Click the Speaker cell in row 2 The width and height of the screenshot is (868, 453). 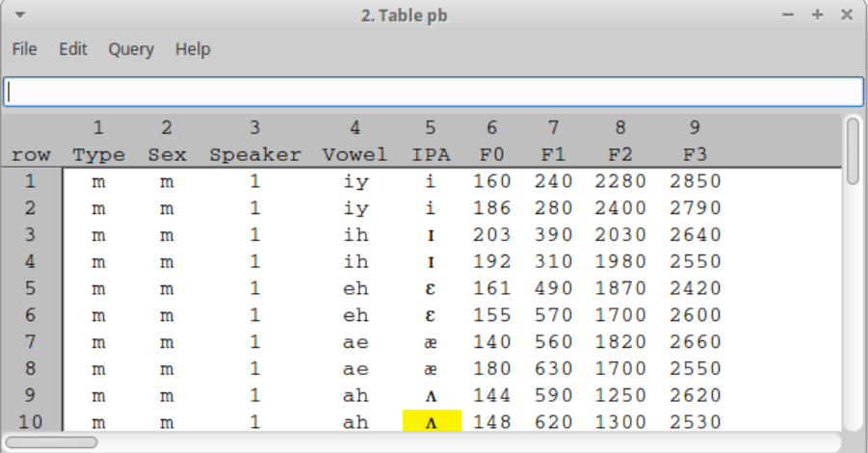[x=254, y=207]
